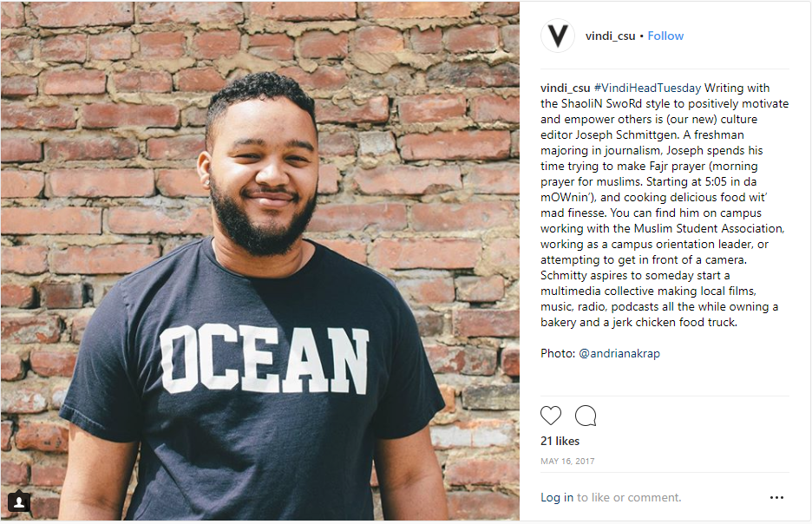This screenshot has height=524, width=812.
Task: Click Log in to comment
Action: pos(556,498)
